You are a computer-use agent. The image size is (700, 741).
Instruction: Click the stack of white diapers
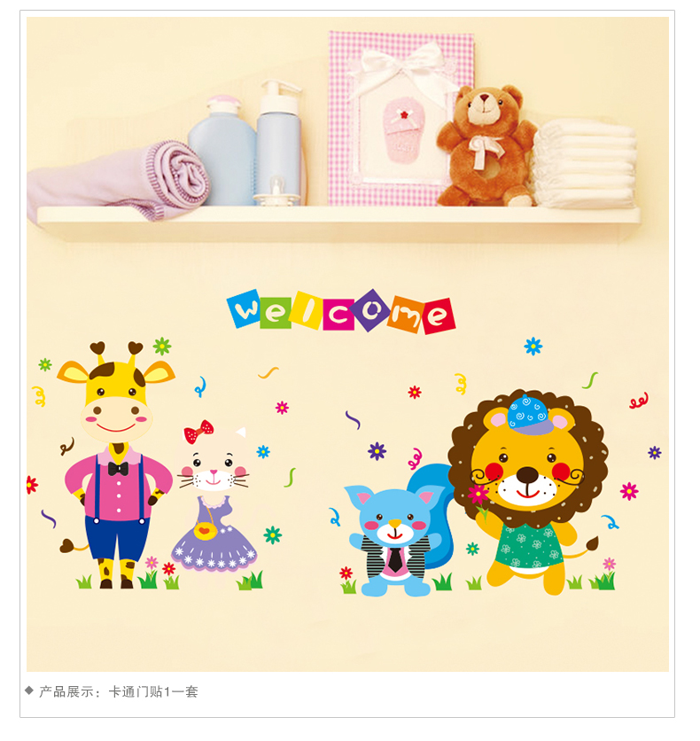(584, 164)
